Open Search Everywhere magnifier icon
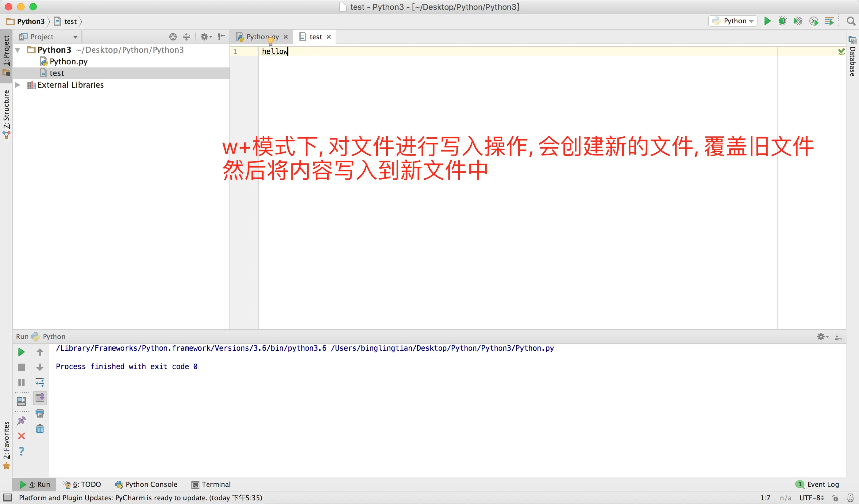Viewport: 859px width, 504px height. 851,21
